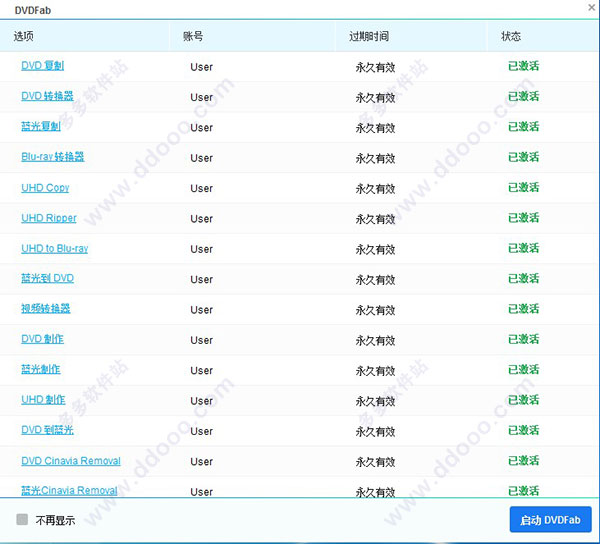Click 永久有效 in the 蓝光制作 row
600x544 pixels.
(x=375, y=371)
